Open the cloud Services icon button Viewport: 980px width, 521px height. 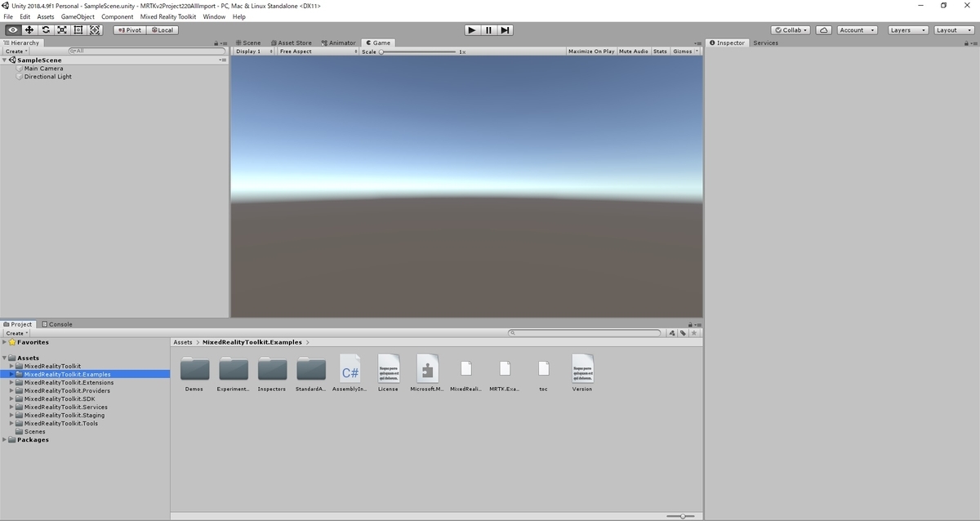(824, 30)
